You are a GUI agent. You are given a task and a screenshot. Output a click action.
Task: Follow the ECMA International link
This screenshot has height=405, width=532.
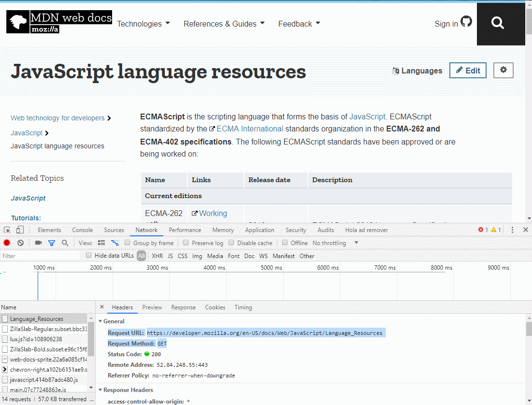[x=250, y=129]
